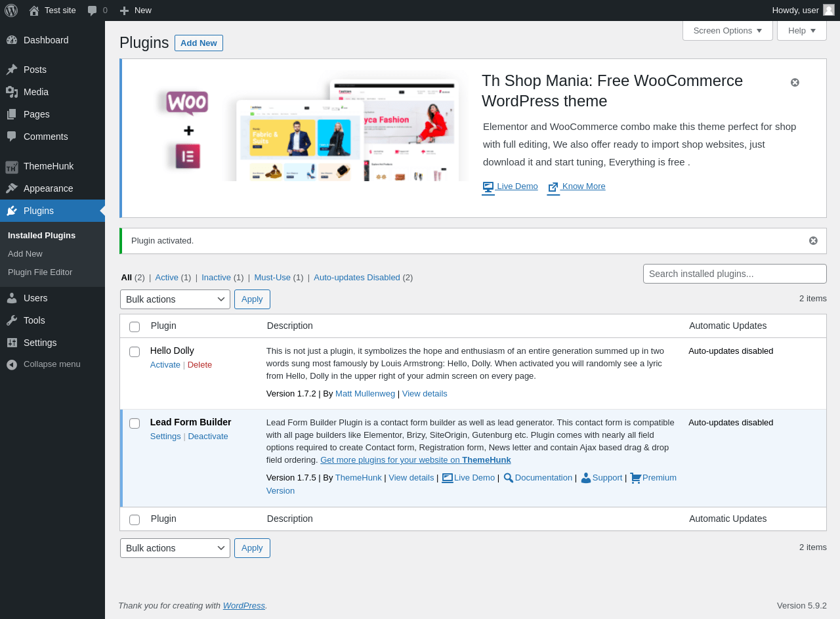Show All plugins filter

[x=127, y=277]
